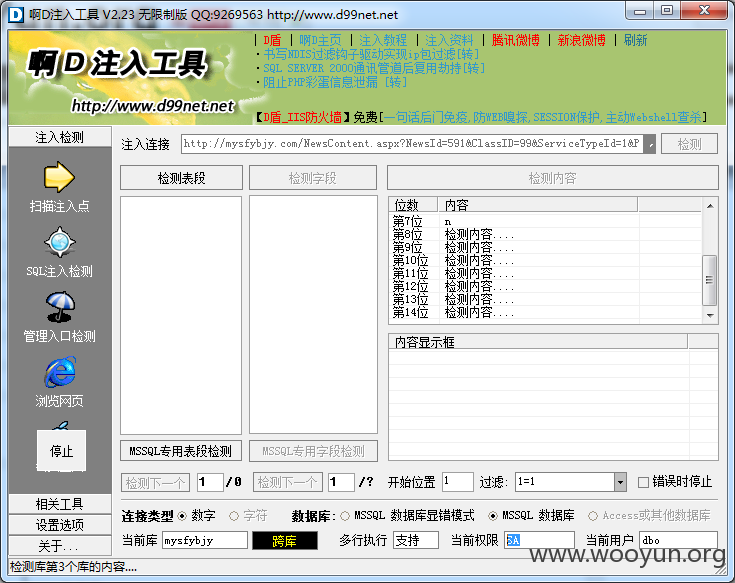Viewport: 735px width, 583px height.
Task: Click the 跨库 black button
Action: 285,541
